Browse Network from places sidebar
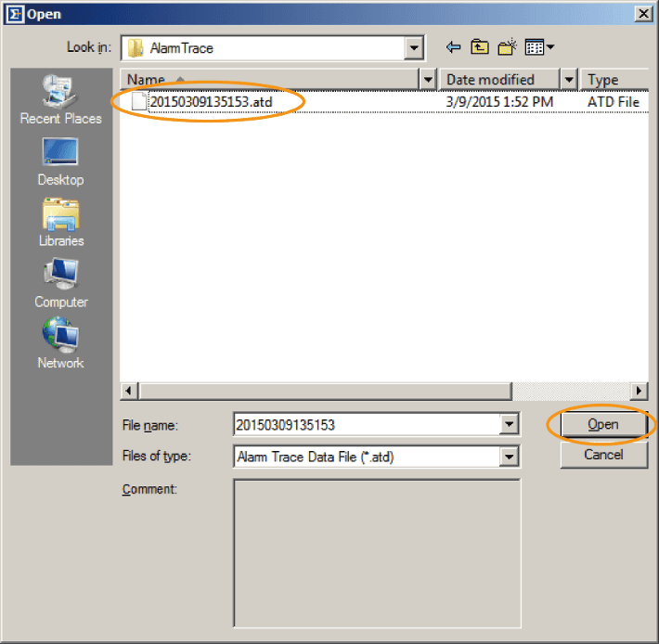This screenshot has height=644, width=659. [60, 344]
